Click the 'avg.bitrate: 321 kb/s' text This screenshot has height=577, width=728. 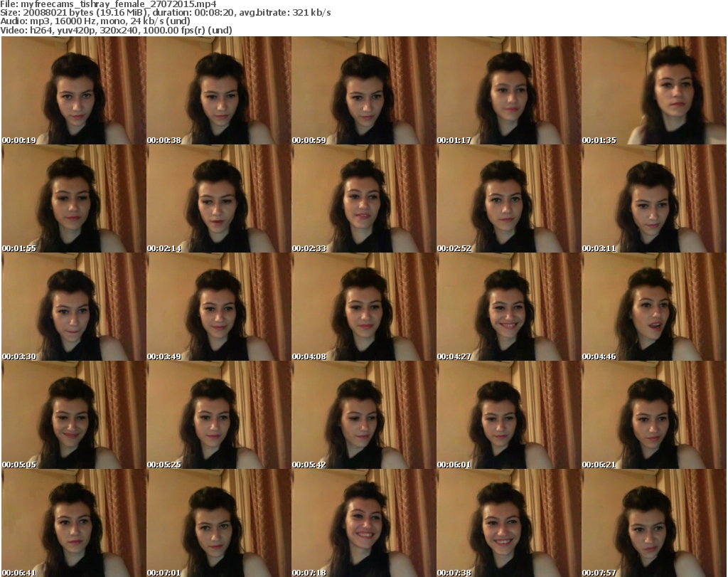pyautogui.click(x=284, y=13)
